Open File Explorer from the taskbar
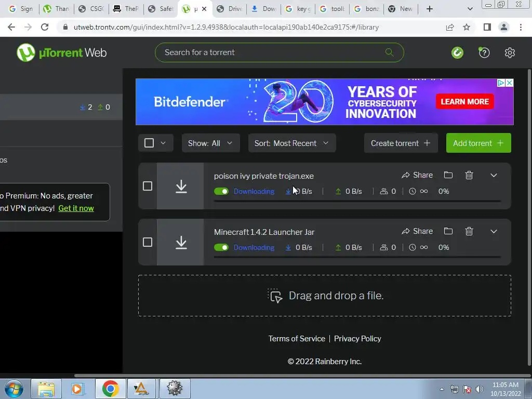Viewport: 532px width, 399px height. [46, 389]
